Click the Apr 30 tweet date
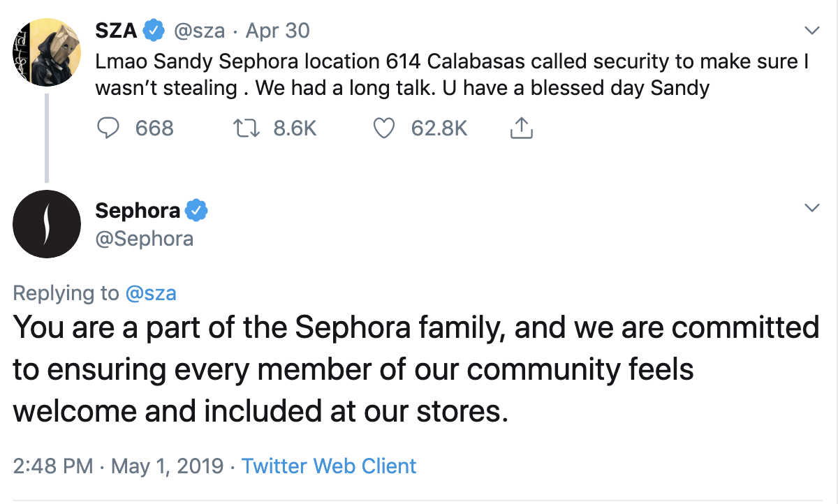Screen dimensions: 838x504 (x=278, y=31)
